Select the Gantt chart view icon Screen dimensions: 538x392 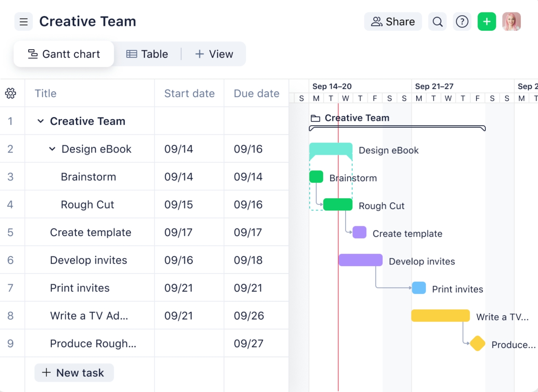tap(32, 54)
